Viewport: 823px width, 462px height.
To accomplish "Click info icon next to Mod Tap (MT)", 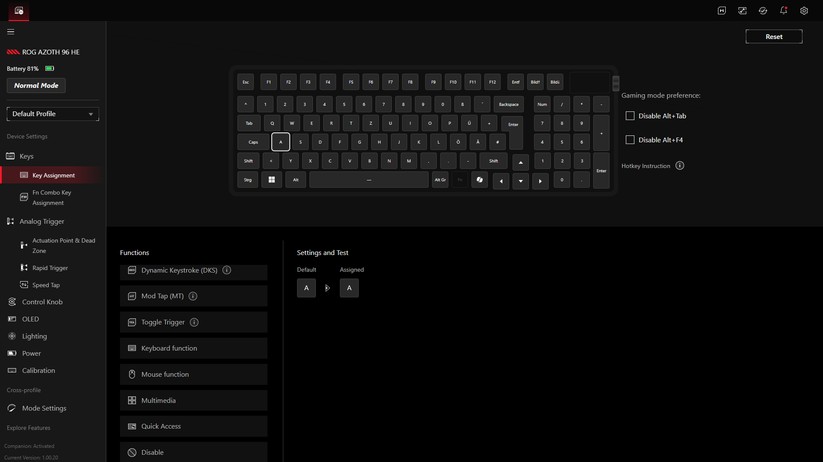I will [x=193, y=296].
